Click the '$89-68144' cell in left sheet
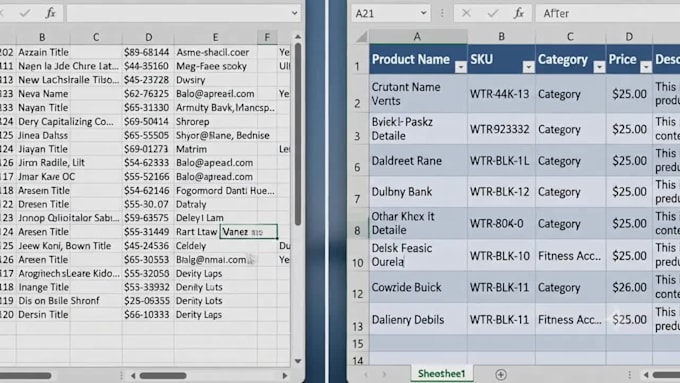The width and height of the screenshot is (680, 383). (148, 52)
